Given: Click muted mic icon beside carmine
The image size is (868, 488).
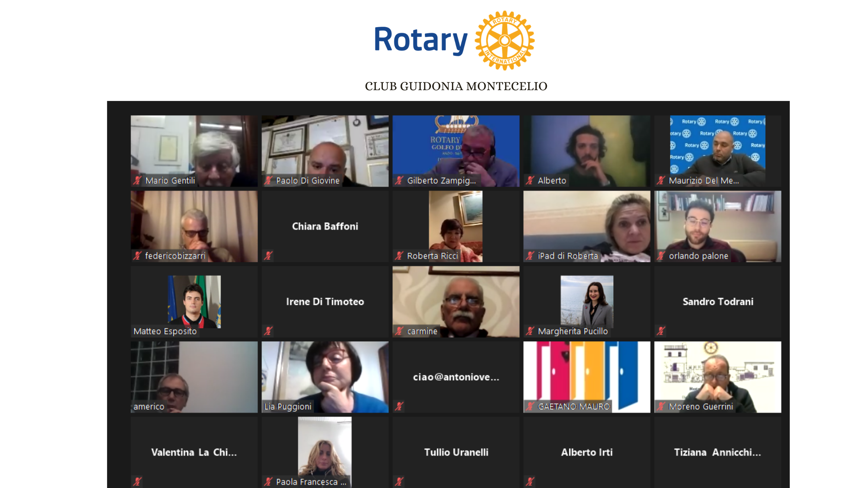Looking at the screenshot, I should coord(399,331).
